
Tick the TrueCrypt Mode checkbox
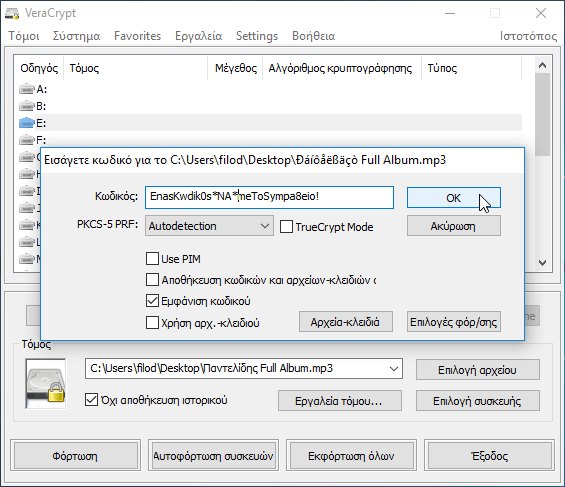[x=286, y=227]
